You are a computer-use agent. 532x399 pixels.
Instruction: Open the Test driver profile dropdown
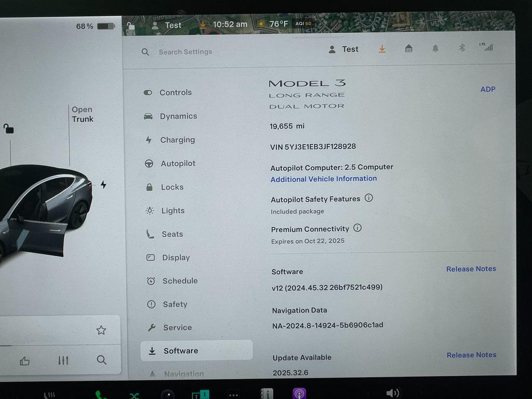click(x=344, y=49)
